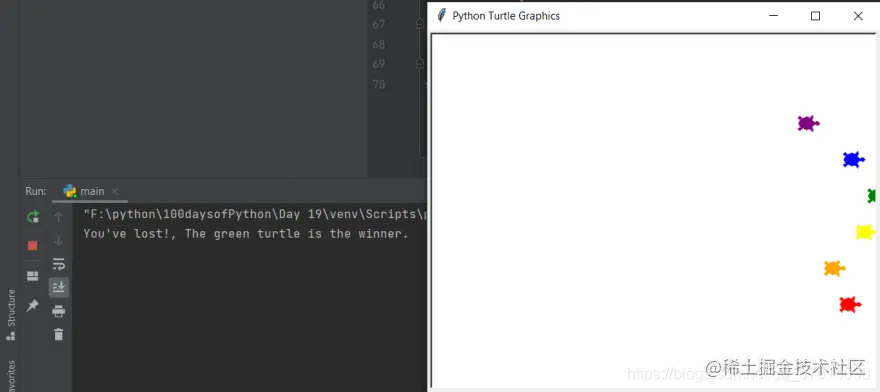Screen dimensions: 880x392
Task: Minimize the Python Turtle Graphics window
Action: coord(773,16)
